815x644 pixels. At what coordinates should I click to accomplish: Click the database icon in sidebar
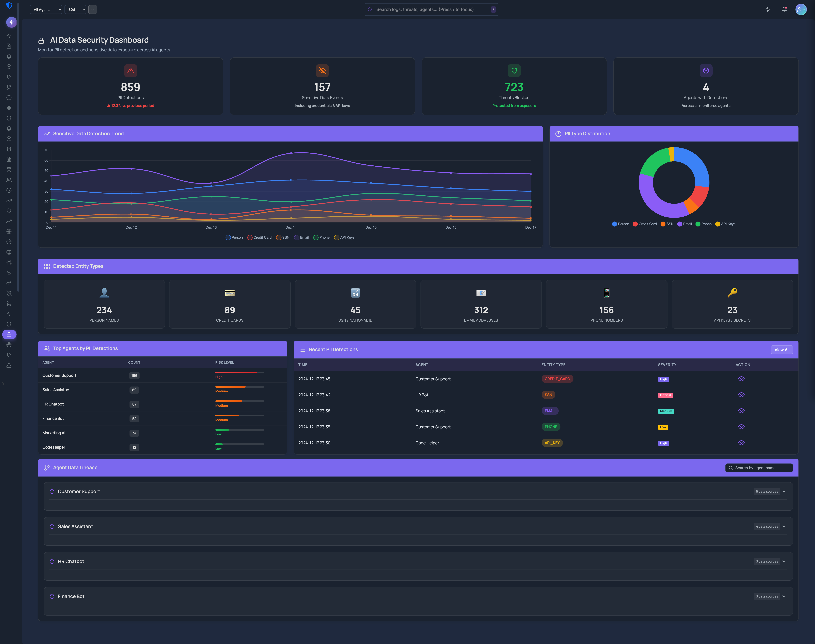(x=9, y=170)
